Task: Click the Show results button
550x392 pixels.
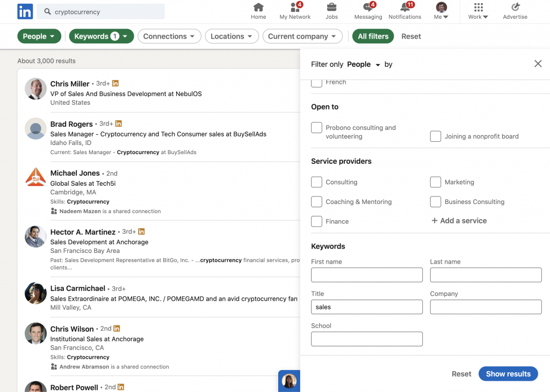Action: pyautogui.click(x=508, y=374)
